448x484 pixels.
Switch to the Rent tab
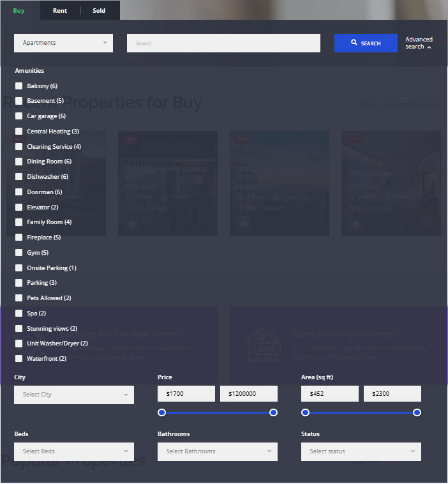60,10
